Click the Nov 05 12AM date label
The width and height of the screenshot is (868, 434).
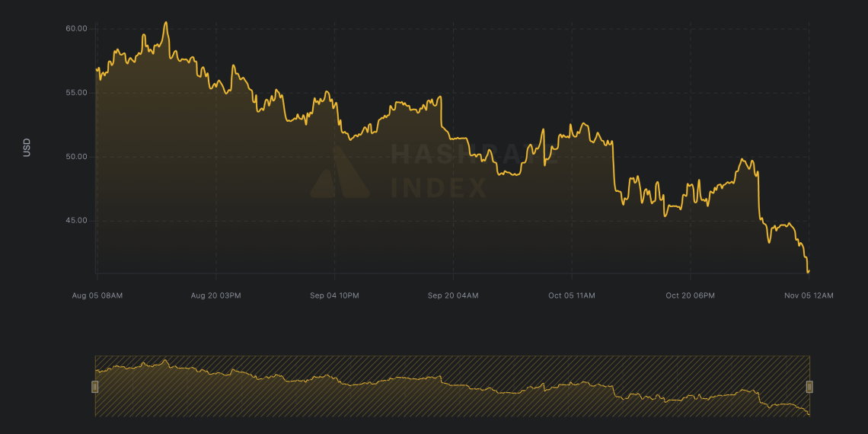coord(809,295)
